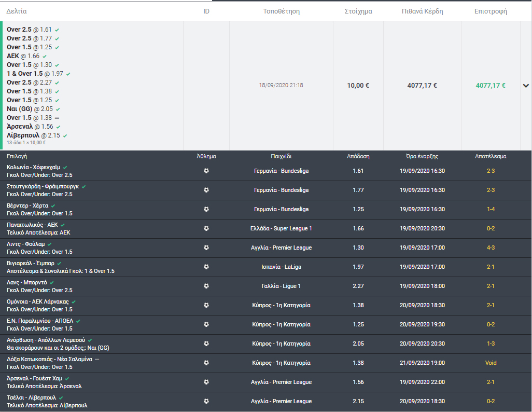This screenshot has height=412, width=532.
Task: Click the football icon for Λιντς - Φούλαμ
Action: tap(206, 248)
